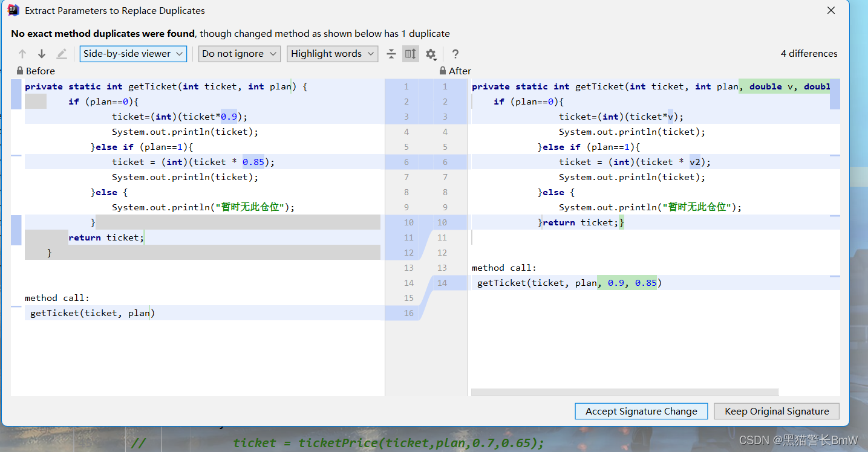Go to previous difference with the up arrow

click(x=22, y=54)
